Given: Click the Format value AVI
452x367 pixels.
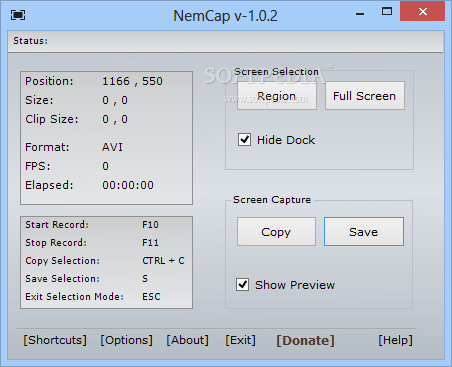Looking at the screenshot, I should [x=112, y=147].
